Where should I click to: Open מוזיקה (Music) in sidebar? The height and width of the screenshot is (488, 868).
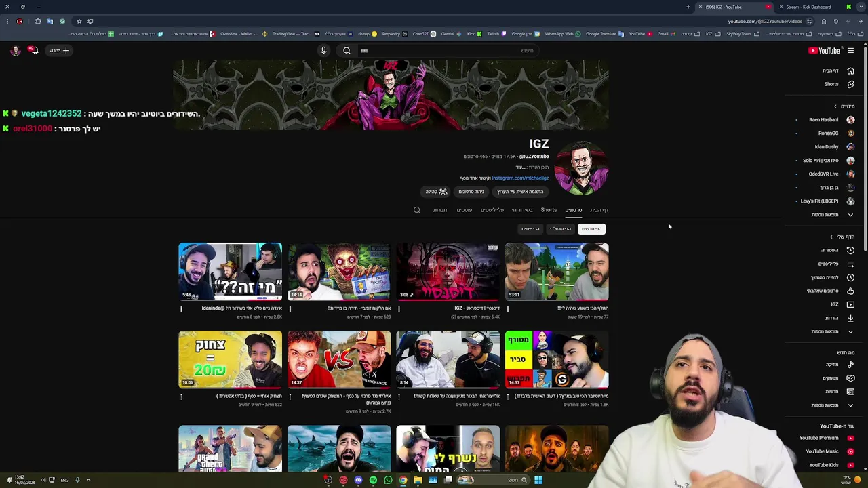[x=839, y=365]
